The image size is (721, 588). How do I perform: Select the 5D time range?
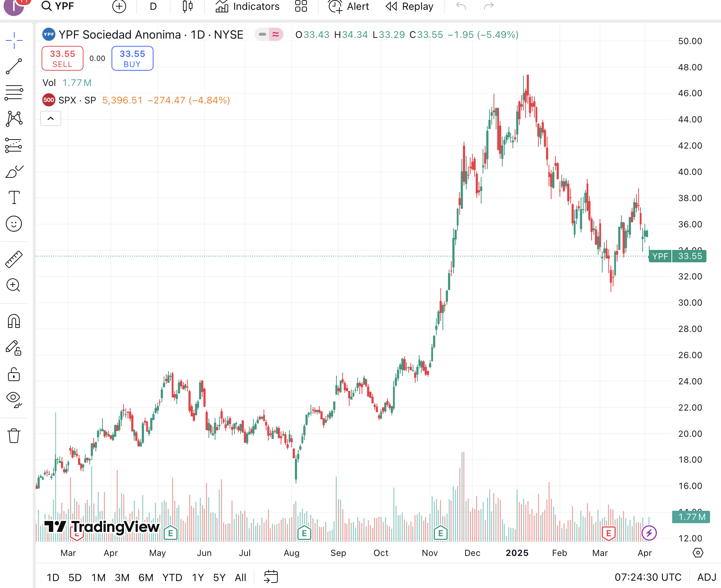75,577
